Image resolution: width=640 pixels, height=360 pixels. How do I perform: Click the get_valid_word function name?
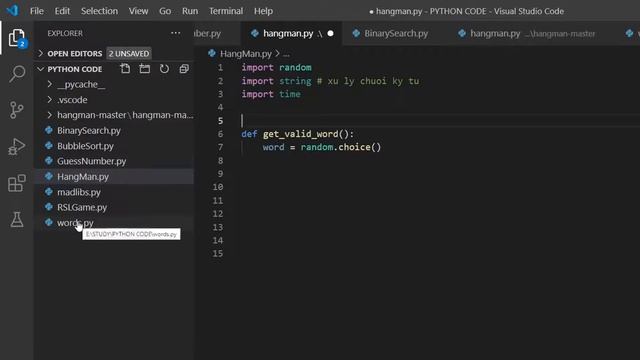click(300, 134)
